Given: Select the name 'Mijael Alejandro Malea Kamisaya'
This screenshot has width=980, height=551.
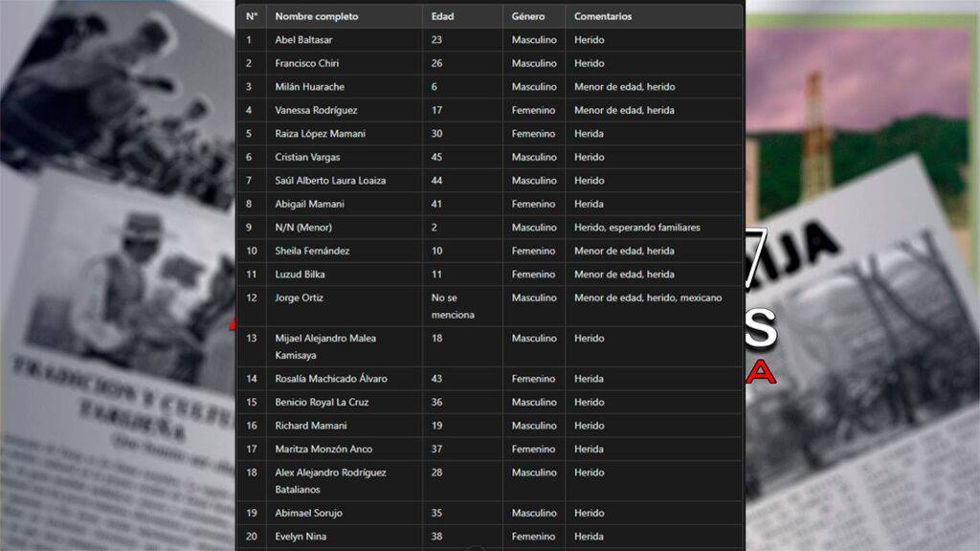Looking at the screenshot, I should click(325, 346).
